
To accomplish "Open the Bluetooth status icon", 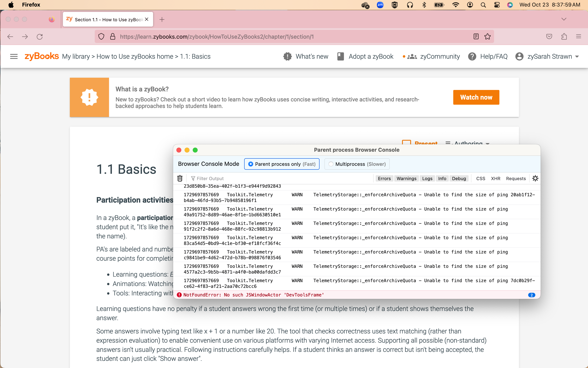I will pyautogui.click(x=424, y=5).
